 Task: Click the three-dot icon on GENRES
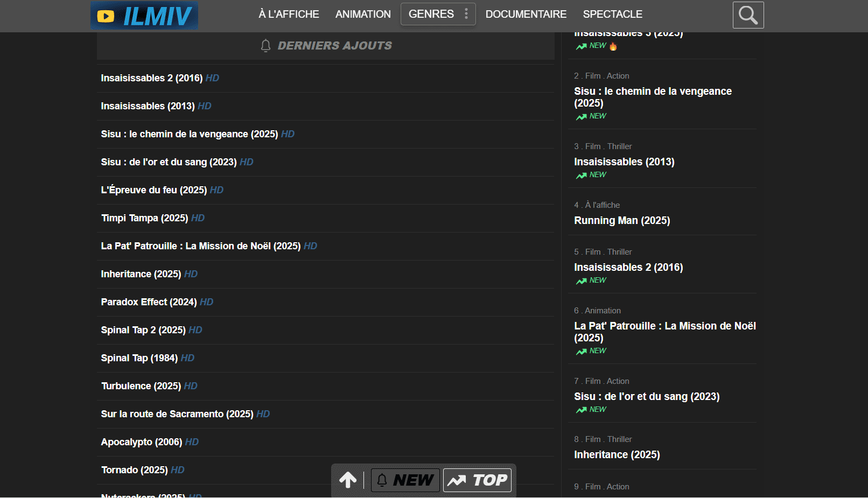point(466,14)
